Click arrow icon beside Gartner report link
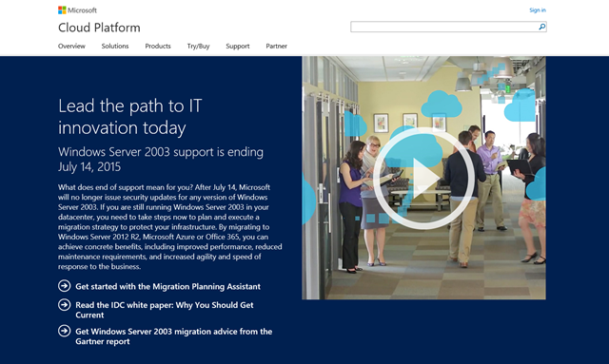 [x=65, y=331]
